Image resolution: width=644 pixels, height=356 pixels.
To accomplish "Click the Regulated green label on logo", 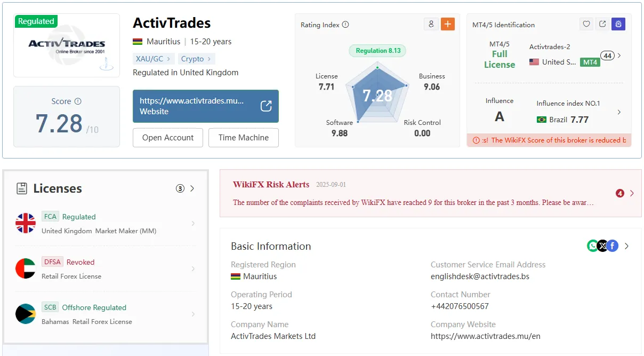I will (x=36, y=21).
